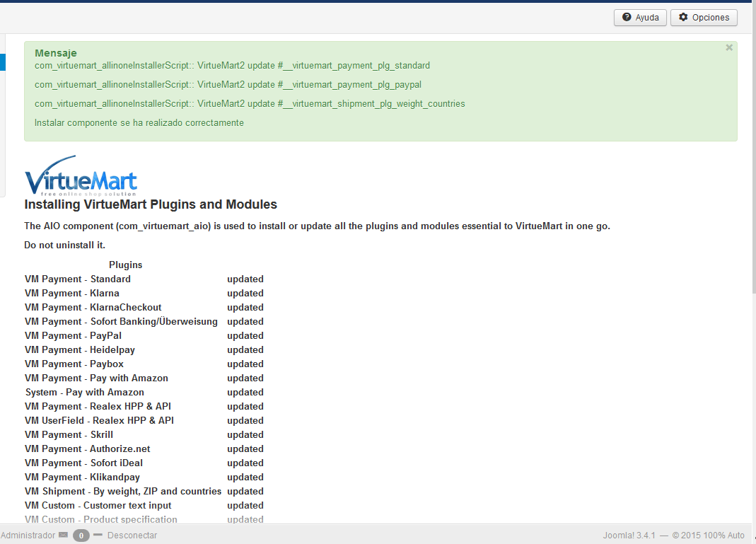Viewport: 756px width, 544px height.
Task: Click 'Instalar componente se ha realizado correctamente'
Action: (x=139, y=123)
